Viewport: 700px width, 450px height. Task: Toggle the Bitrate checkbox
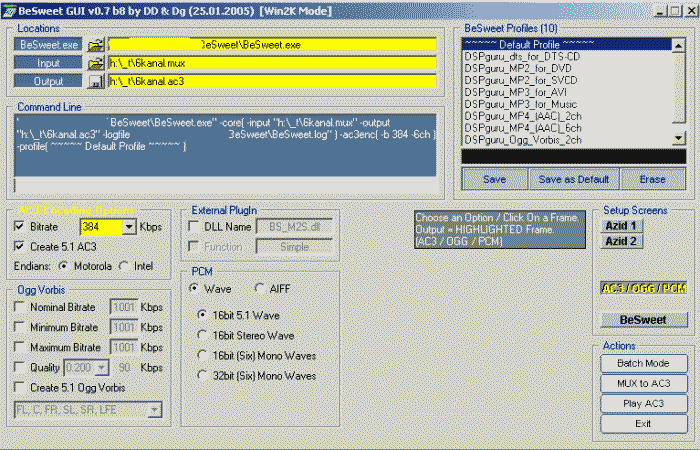[22, 227]
